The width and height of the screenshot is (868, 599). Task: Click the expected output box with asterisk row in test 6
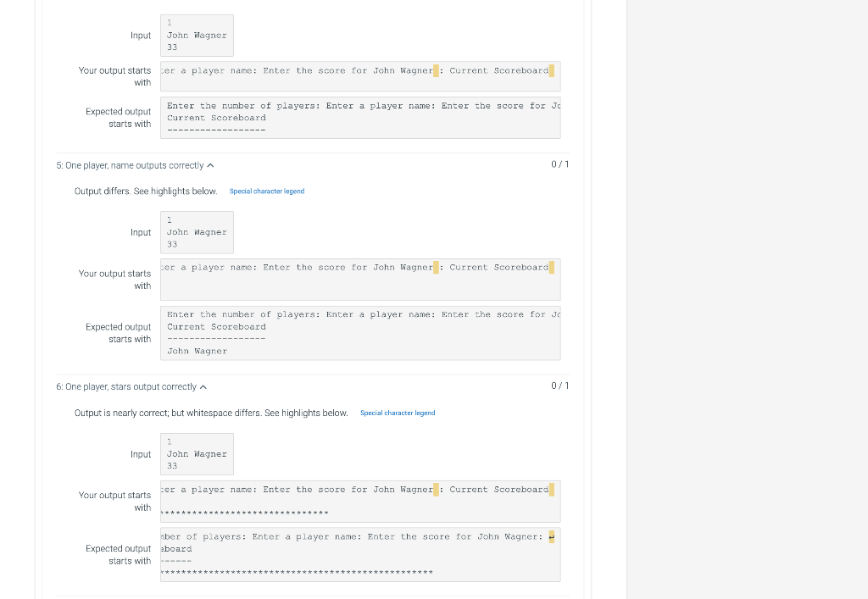[360, 554]
